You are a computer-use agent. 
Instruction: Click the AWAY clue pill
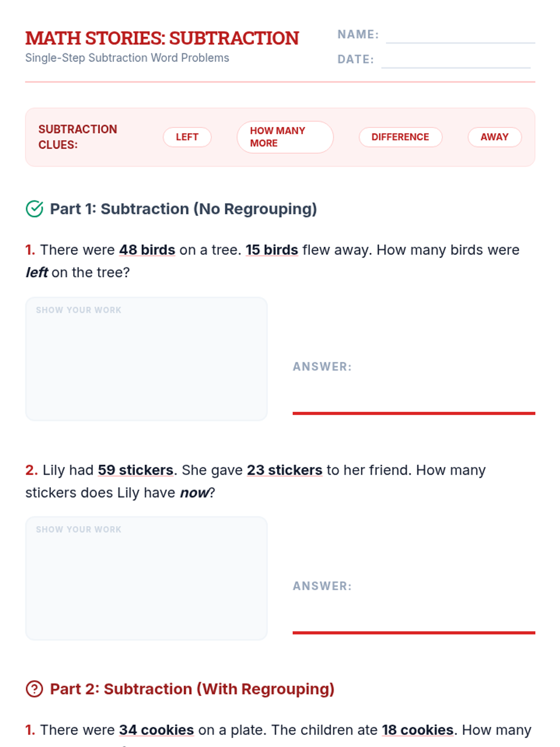tap(494, 137)
